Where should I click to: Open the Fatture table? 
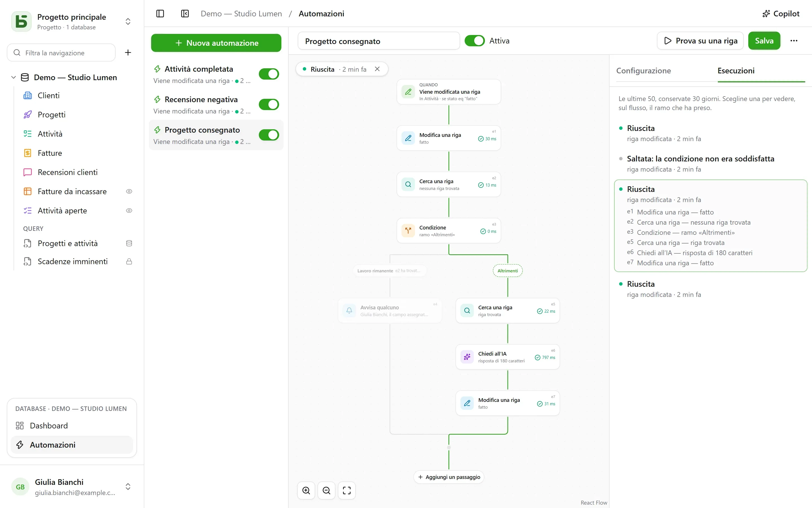click(x=78, y=153)
